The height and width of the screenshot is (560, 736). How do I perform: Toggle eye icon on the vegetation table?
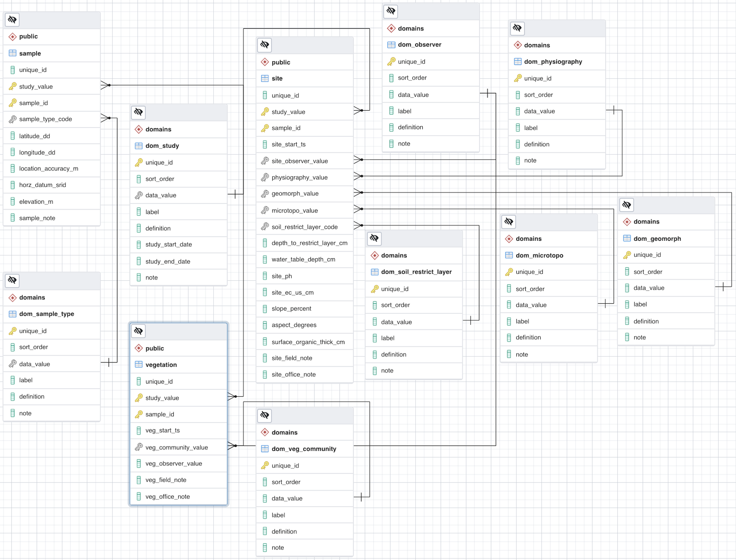(138, 331)
